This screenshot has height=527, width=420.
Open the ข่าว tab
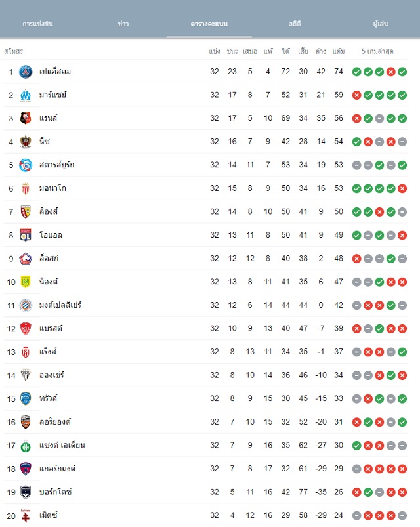[123, 24]
